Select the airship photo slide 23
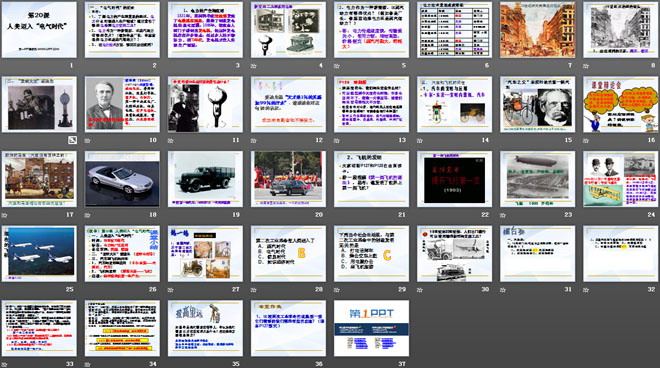 pyautogui.click(x=538, y=179)
